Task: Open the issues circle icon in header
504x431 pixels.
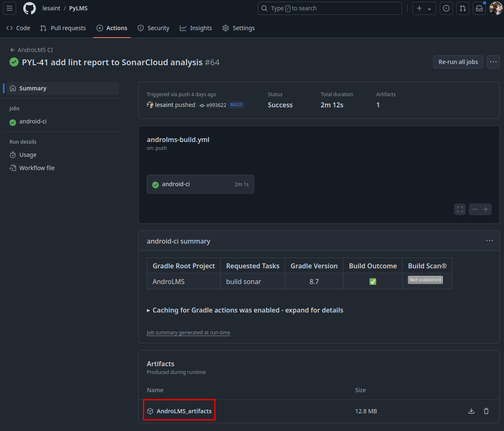Action: [446, 8]
